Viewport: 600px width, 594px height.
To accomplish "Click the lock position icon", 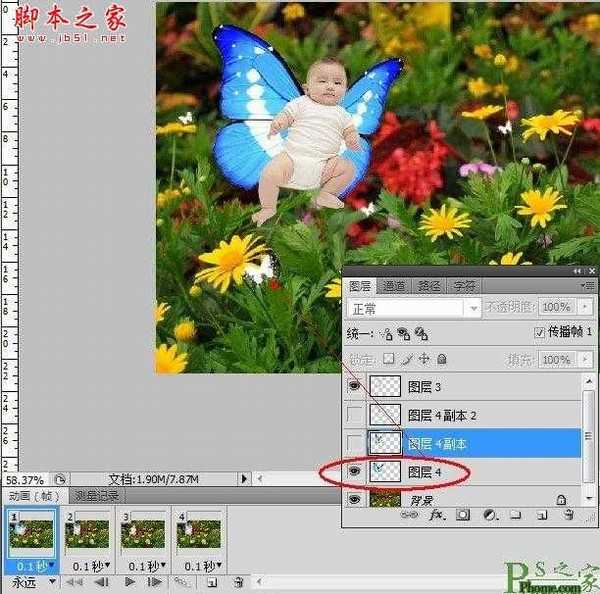I will tap(423, 359).
